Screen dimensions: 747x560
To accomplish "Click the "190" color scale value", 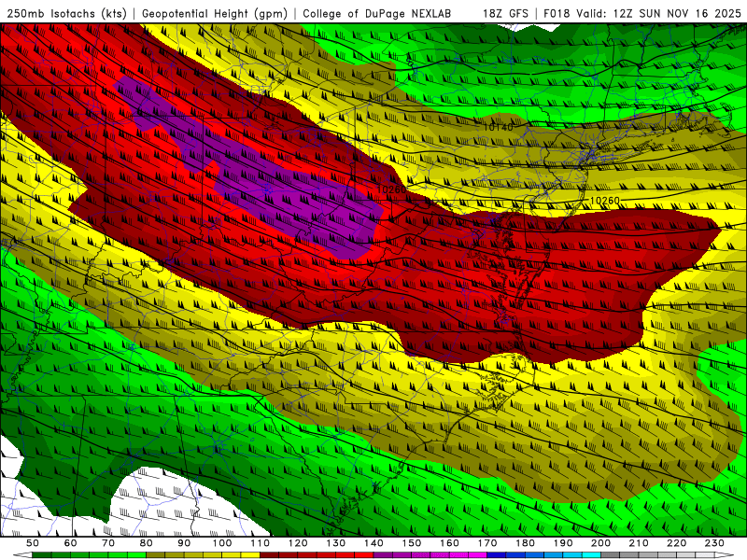I will click(563, 543).
